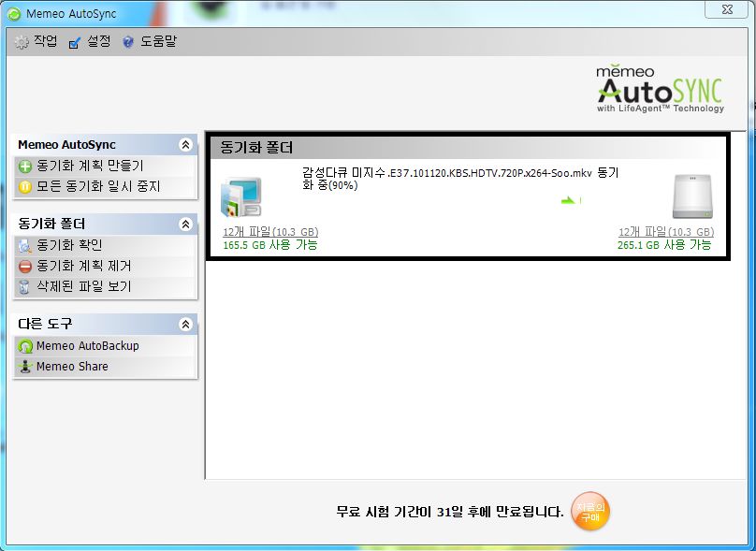Viewport: 756px width, 551px height.
Task: Click the question mark icon beside 도움말
Action: point(128,42)
